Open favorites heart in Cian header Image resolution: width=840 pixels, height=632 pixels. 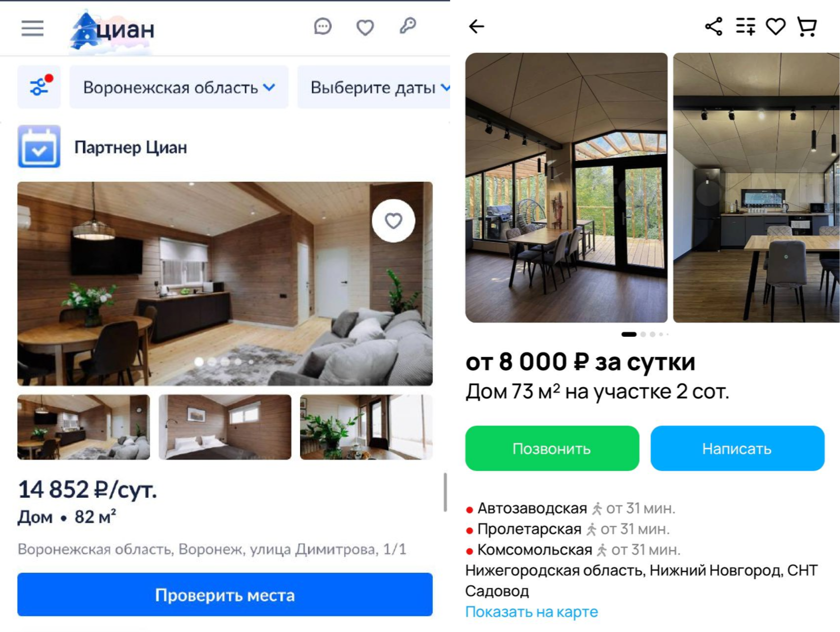[365, 28]
